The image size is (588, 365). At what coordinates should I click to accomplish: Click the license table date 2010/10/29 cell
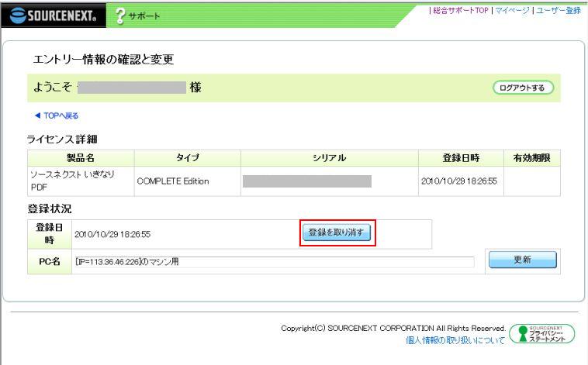(461, 181)
